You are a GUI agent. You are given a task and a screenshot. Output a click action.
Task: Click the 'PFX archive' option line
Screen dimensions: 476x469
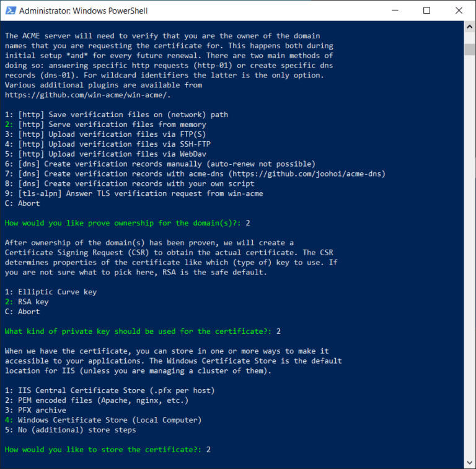(x=35, y=410)
